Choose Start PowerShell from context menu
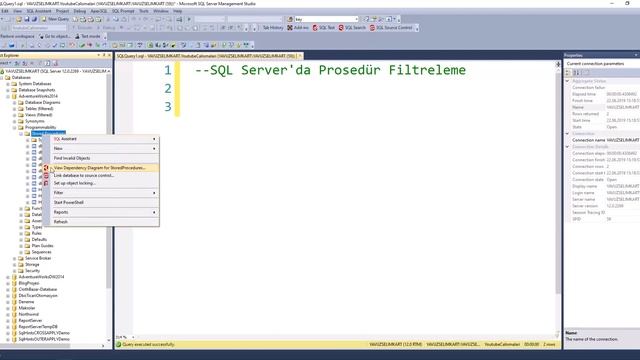 tap(104, 202)
